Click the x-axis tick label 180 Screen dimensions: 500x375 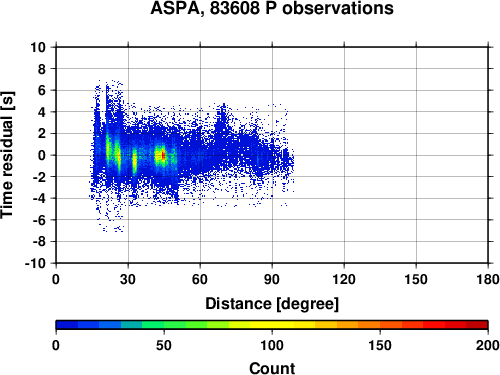(x=488, y=279)
